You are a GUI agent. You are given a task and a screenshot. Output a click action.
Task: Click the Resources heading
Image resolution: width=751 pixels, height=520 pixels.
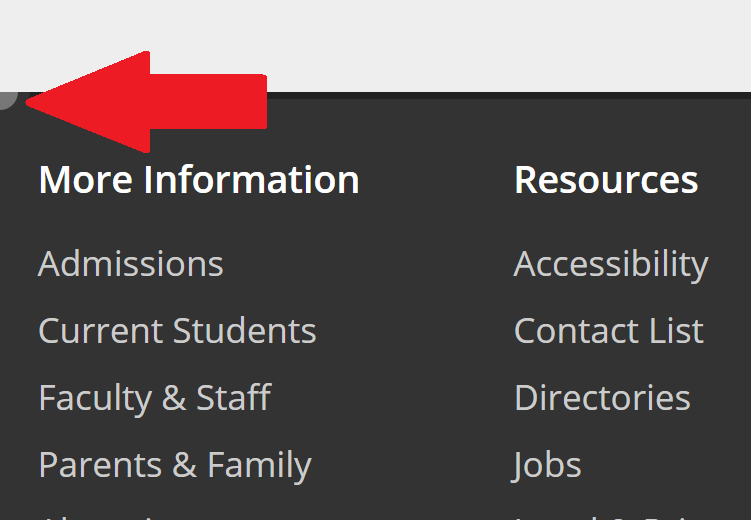pyautogui.click(x=605, y=180)
